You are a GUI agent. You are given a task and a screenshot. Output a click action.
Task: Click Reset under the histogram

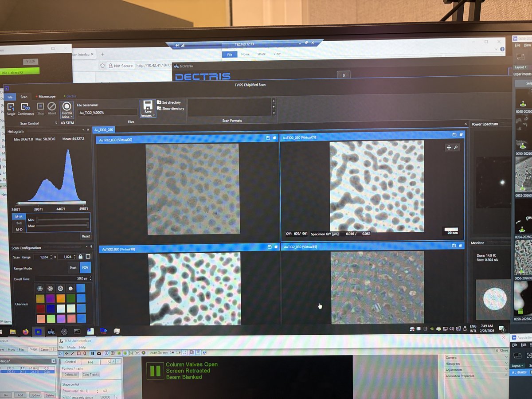(x=85, y=236)
